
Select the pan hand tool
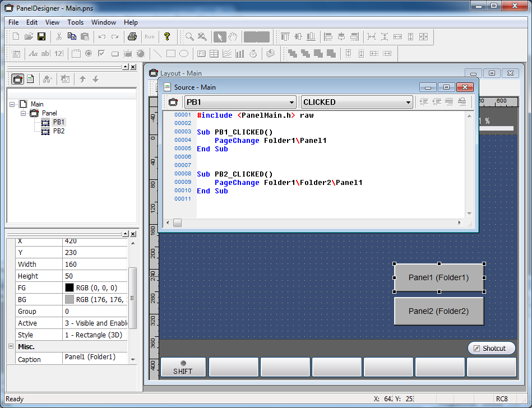tap(233, 37)
